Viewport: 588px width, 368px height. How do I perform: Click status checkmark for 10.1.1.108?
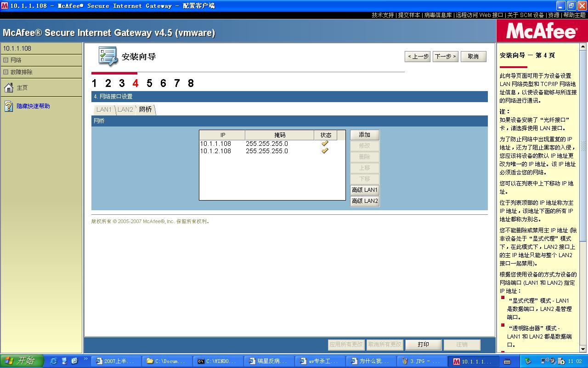(325, 144)
